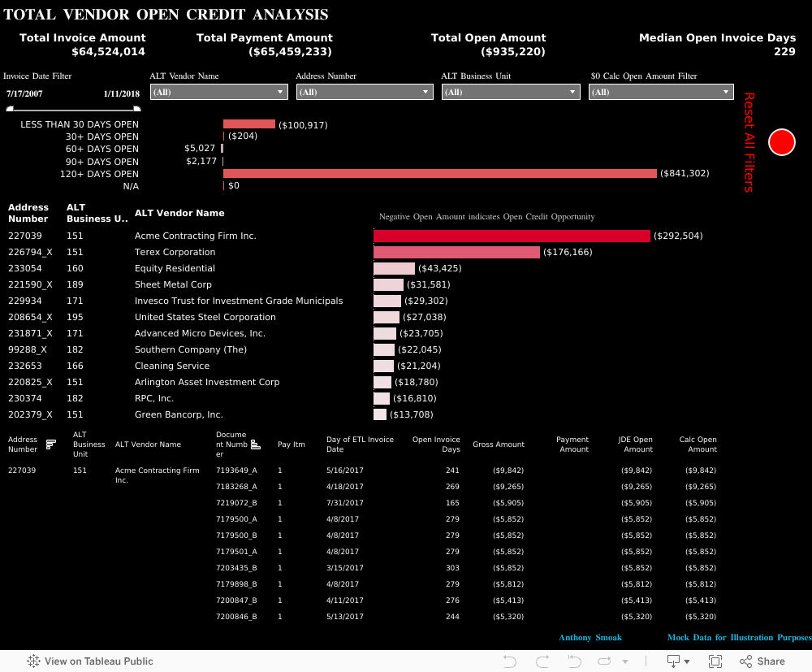Click right handle of Invoice Date Filter slider
This screenshot has height=672, width=812.
point(137,108)
